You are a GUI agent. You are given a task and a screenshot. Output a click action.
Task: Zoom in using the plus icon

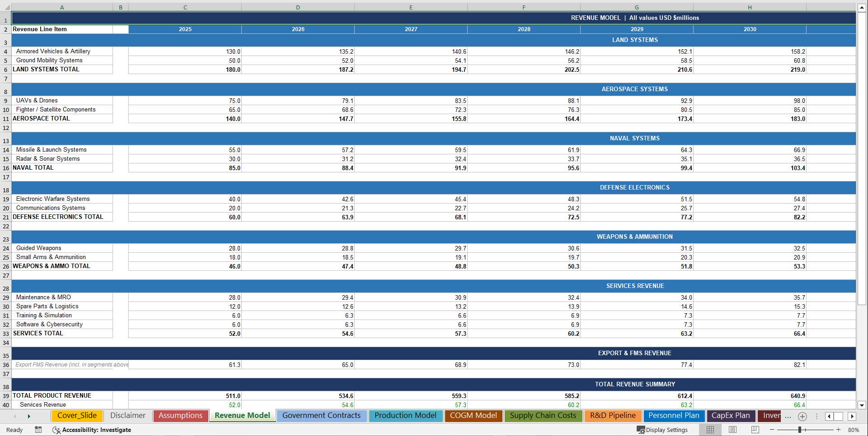tap(838, 430)
